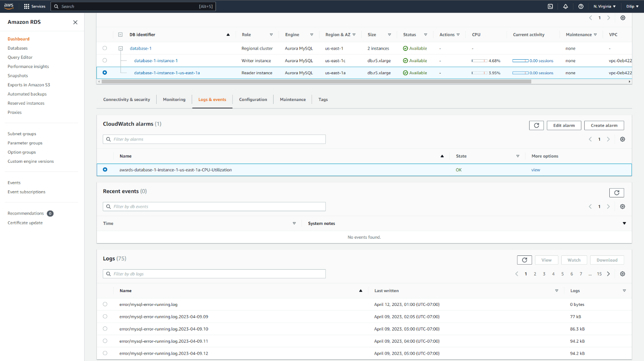Switch to the Configuration tab
The width and height of the screenshot is (644, 361).
[253, 99]
